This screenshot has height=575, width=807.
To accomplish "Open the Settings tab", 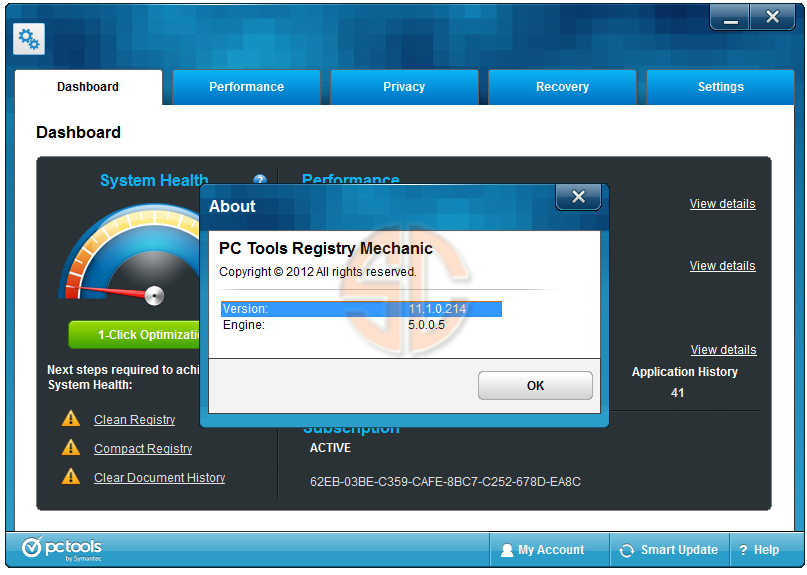I will (x=721, y=87).
